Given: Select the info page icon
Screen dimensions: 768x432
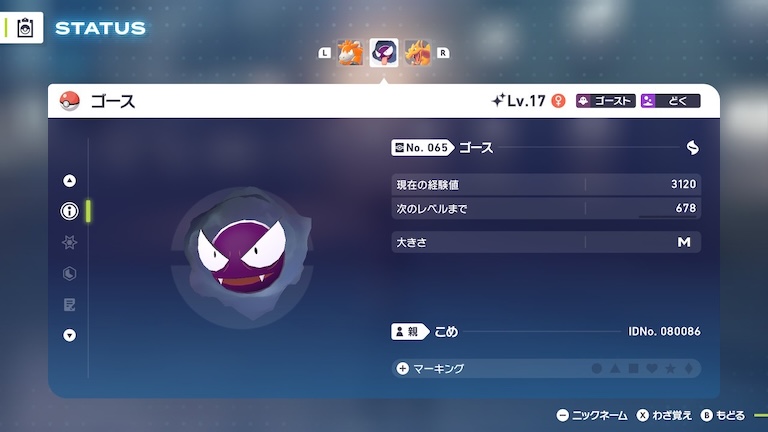Looking at the screenshot, I should (70, 211).
